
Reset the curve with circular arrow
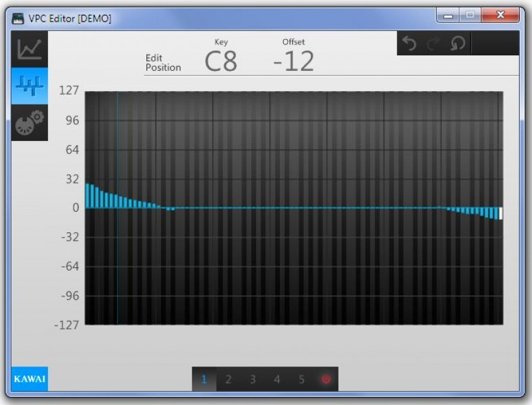[458, 44]
